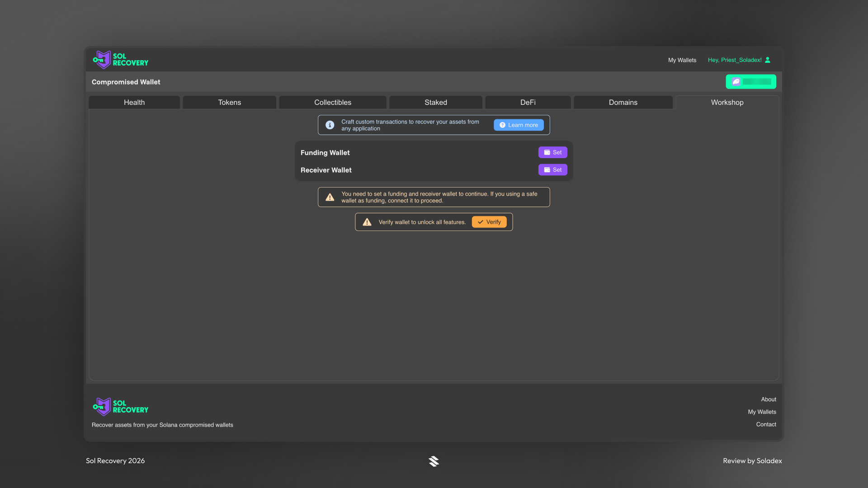Switch to the DeFi tab
868x488 pixels.
coord(528,102)
